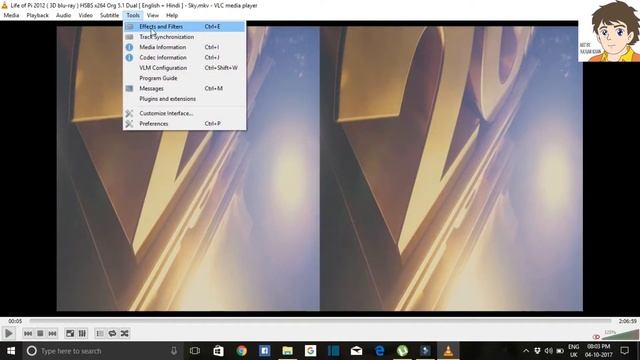The height and width of the screenshot is (360, 640).
Task: Open the Playback menu
Action: point(38,15)
